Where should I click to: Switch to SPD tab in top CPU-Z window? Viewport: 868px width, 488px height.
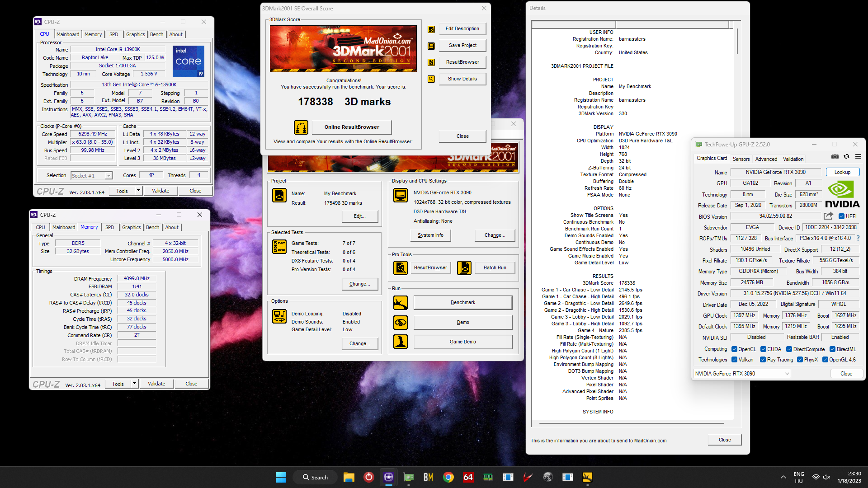114,34
